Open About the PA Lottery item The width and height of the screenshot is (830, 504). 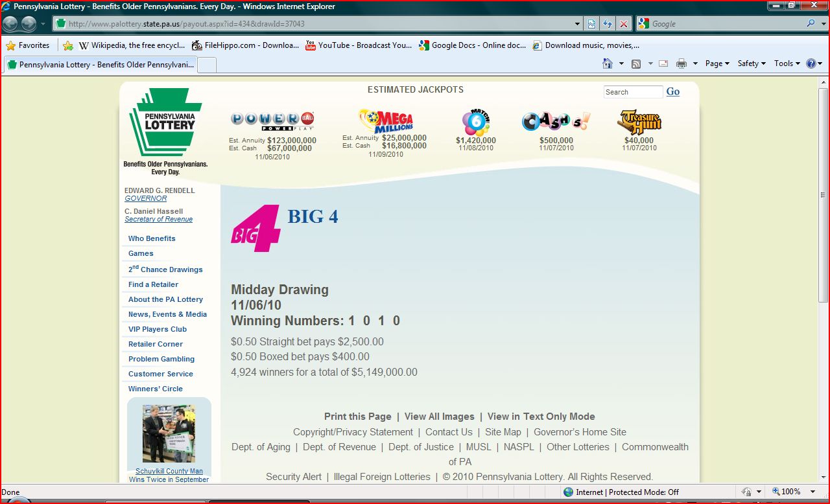click(x=165, y=299)
